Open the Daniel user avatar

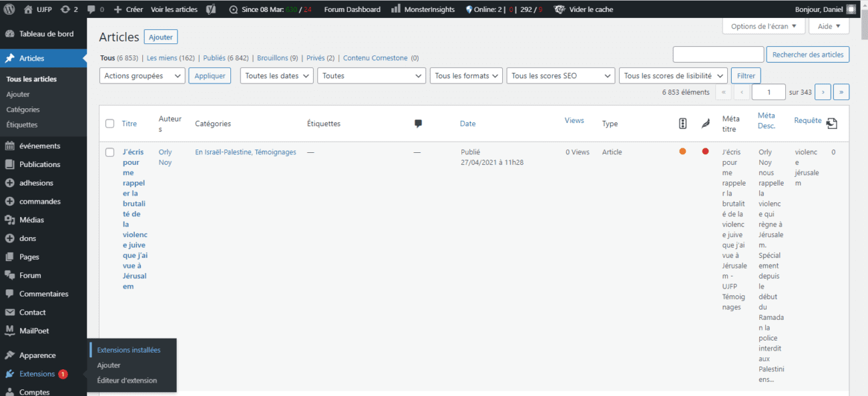pyautogui.click(x=851, y=9)
